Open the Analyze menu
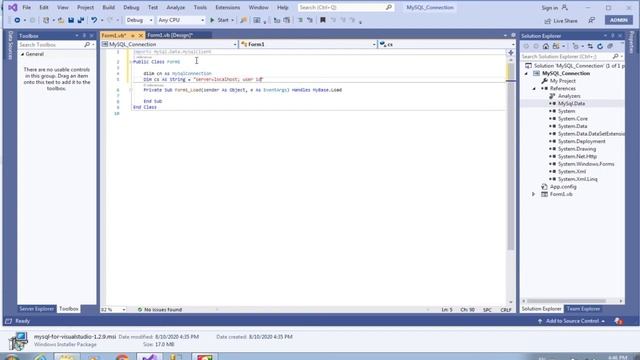This screenshot has width=640, height=360. tap(176, 7)
